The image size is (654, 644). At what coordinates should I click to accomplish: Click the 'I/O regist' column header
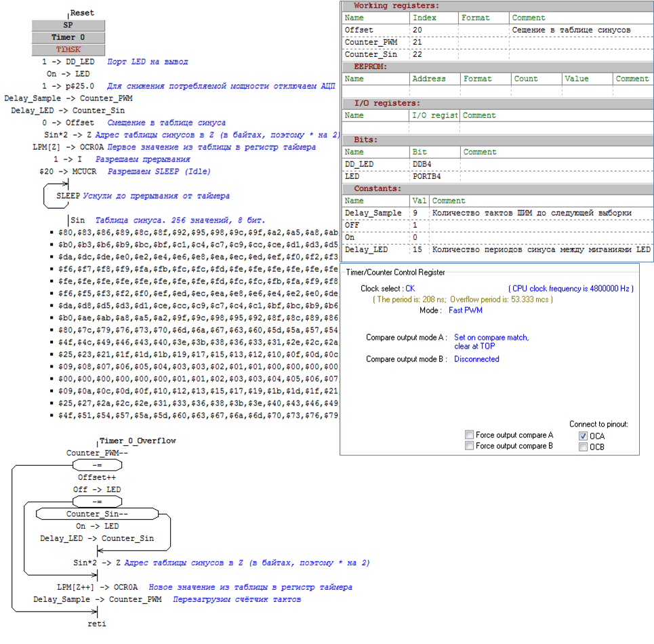(434, 115)
